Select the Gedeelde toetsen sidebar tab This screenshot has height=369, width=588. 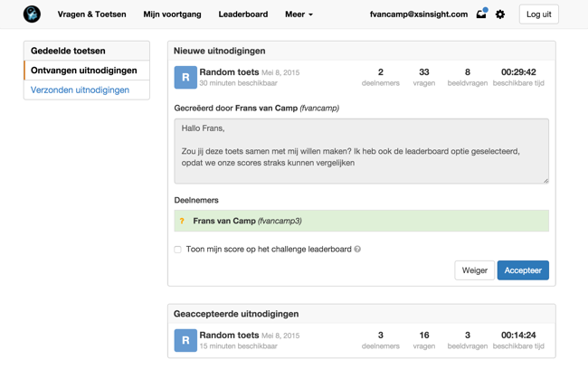click(87, 51)
